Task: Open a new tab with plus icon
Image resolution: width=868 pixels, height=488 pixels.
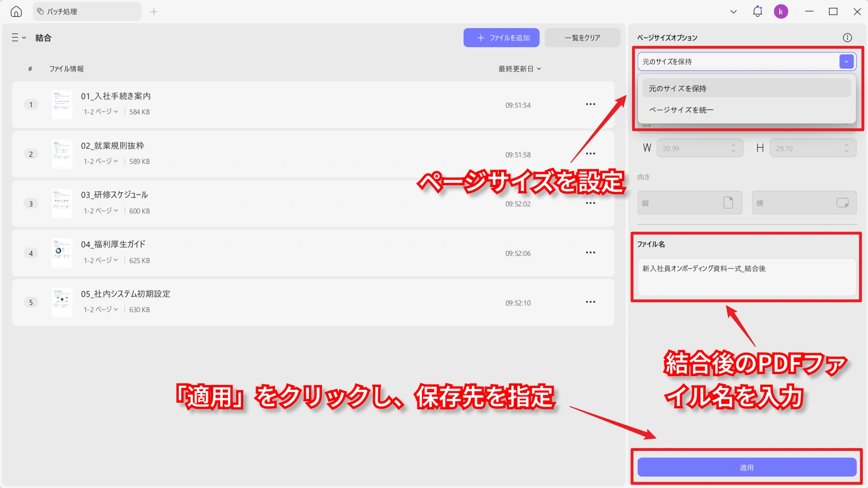Action: click(x=154, y=11)
